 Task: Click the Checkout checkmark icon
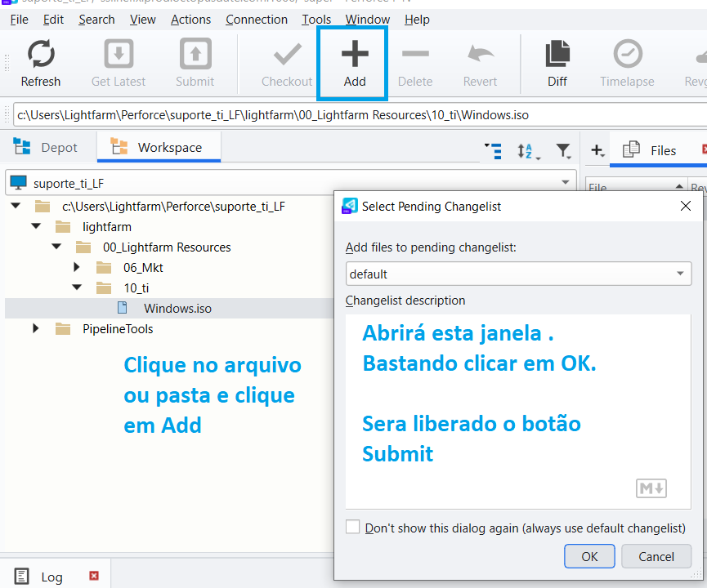287,54
